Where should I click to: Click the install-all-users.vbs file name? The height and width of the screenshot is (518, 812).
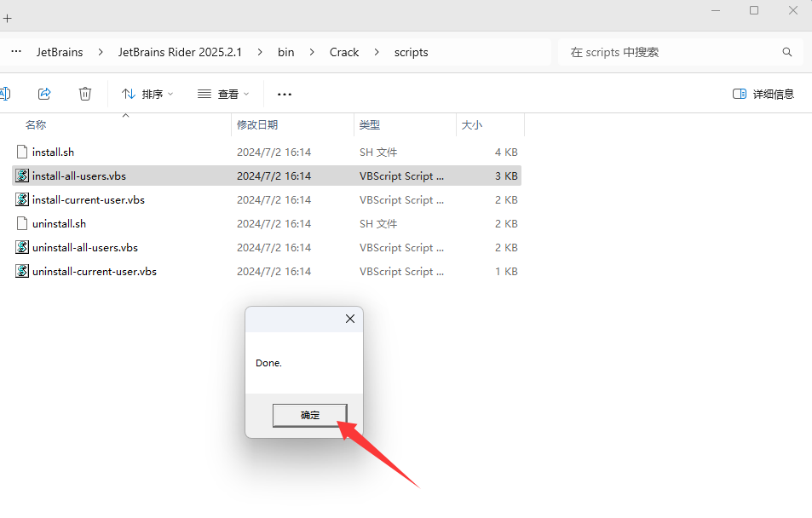pos(79,176)
